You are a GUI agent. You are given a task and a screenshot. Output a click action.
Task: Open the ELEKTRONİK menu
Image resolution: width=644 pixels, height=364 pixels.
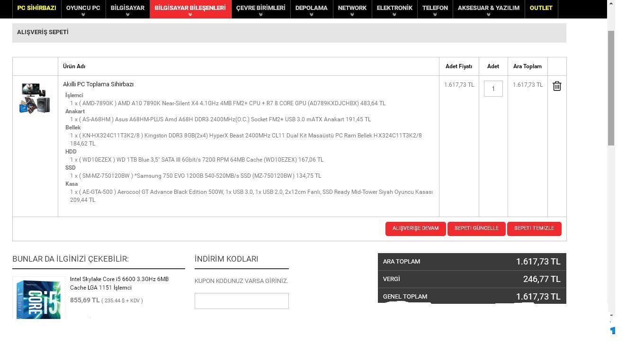(x=394, y=8)
